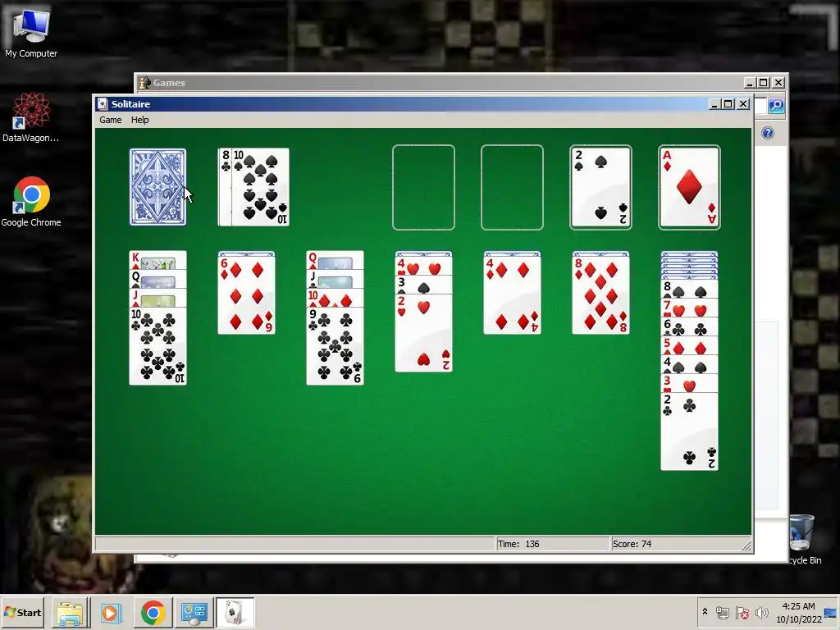
Task: Open File Explorer from the taskbar
Action: click(x=71, y=613)
